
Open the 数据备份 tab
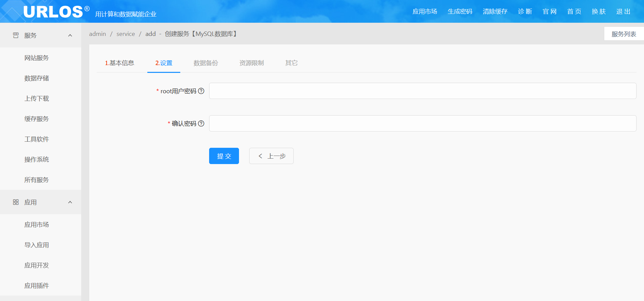pos(206,63)
